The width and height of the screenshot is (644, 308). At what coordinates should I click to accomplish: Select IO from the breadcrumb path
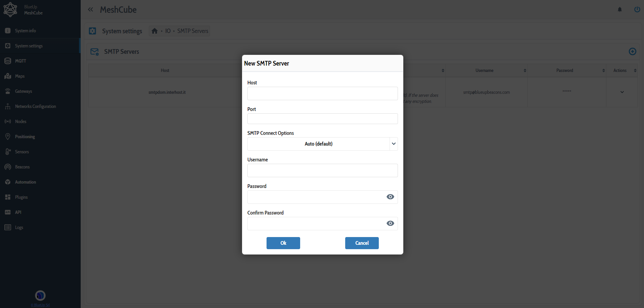pos(168,31)
